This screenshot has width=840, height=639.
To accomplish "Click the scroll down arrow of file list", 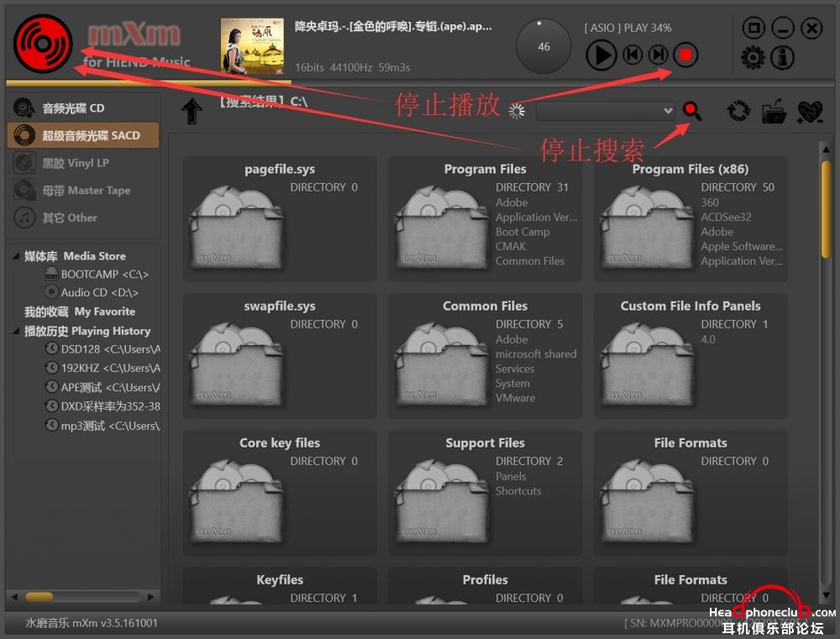I will [826, 595].
